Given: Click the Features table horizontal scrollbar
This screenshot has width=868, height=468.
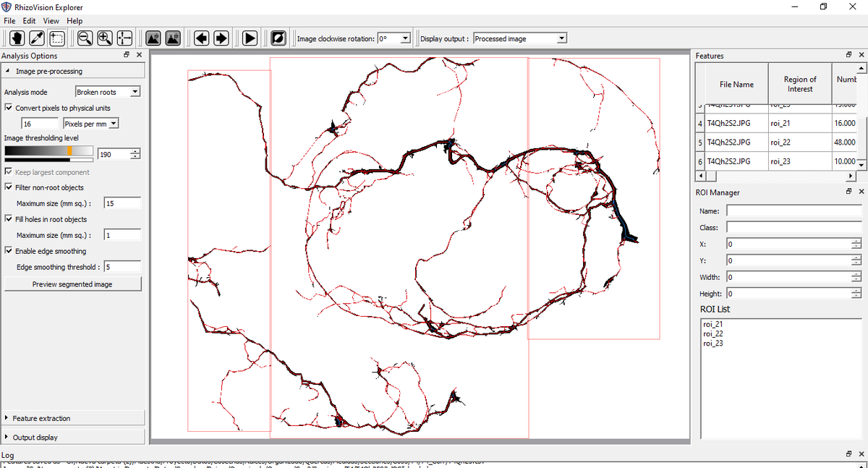Looking at the screenshot, I should coord(775,176).
